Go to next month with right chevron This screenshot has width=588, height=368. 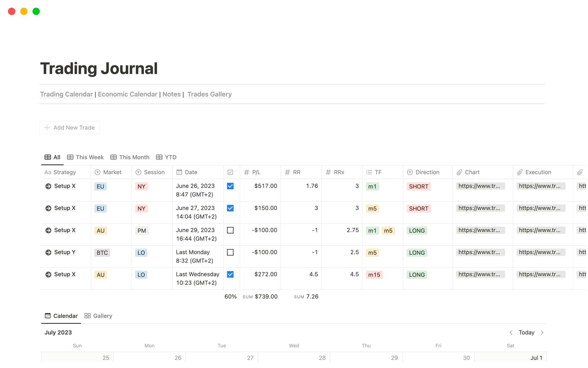pos(542,332)
